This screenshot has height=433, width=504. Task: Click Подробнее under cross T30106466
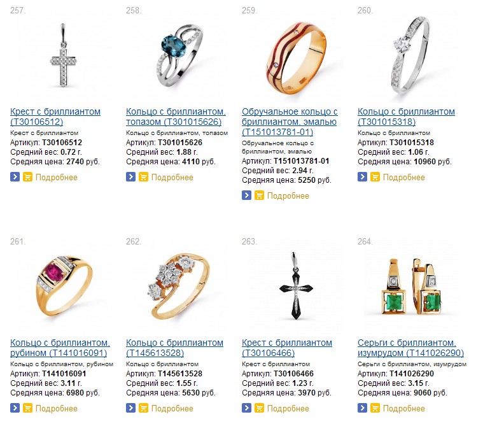click(x=288, y=408)
